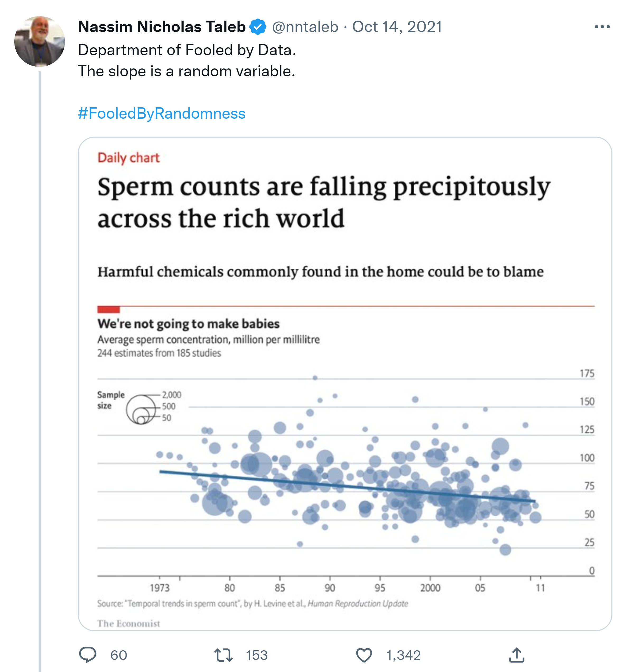
Task: Click the sperm counts chart headline
Action: tap(324, 202)
